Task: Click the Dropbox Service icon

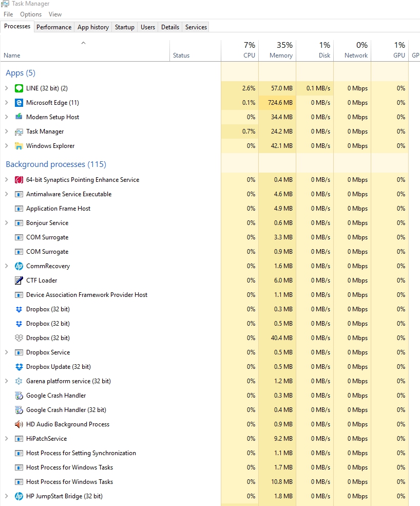Action: pyautogui.click(x=19, y=352)
